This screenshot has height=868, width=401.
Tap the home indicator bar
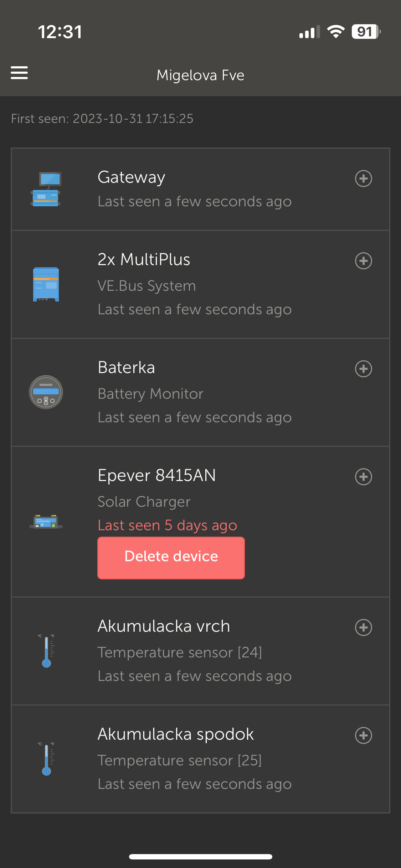pyautogui.click(x=200, y=857)
